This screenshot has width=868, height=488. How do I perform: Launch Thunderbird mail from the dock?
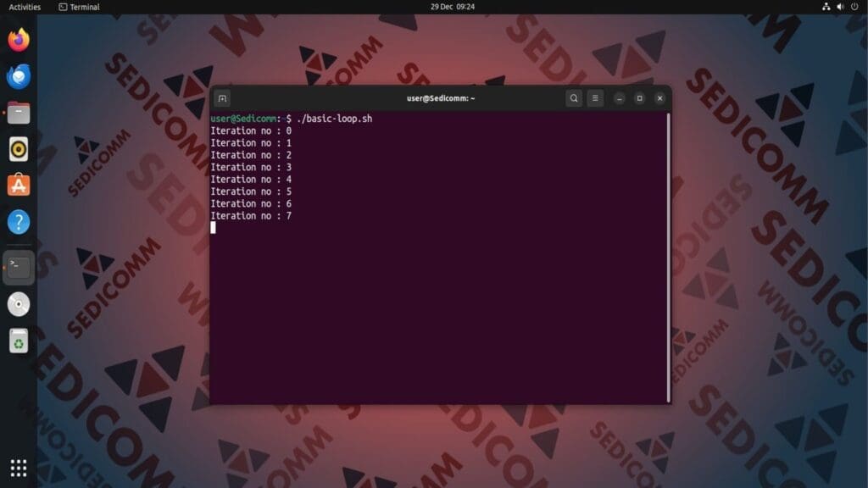(18, 75)
